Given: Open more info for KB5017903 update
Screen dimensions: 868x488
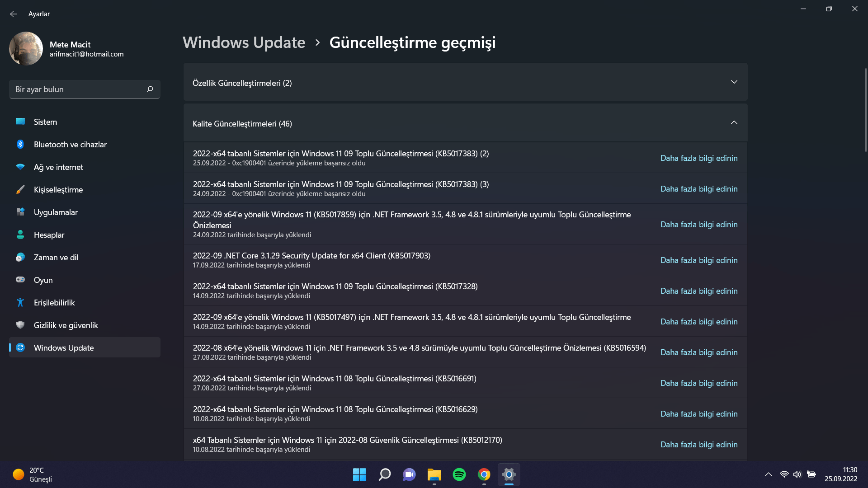Looking at the screenshot, I should pyautogui.click(x=698, y=260).
